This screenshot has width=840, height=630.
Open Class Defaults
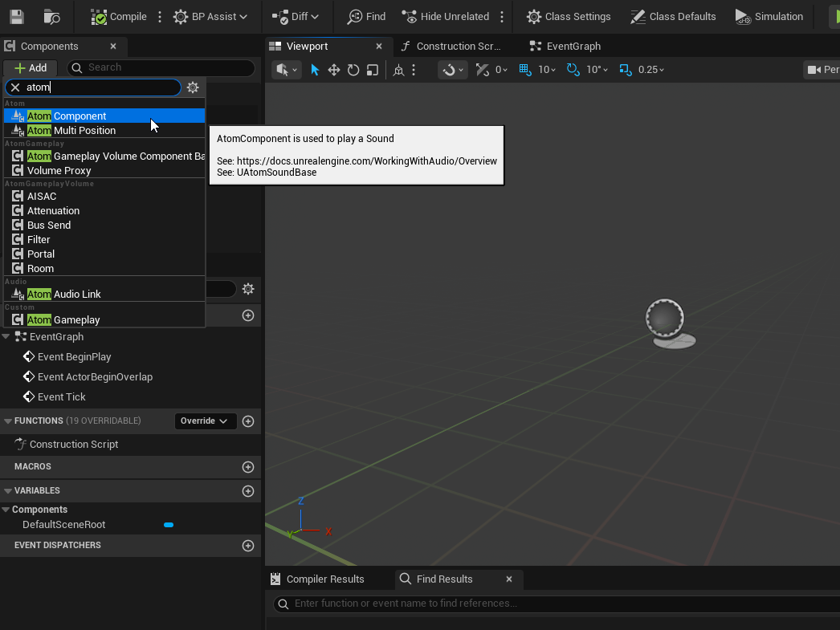(673, 17)
